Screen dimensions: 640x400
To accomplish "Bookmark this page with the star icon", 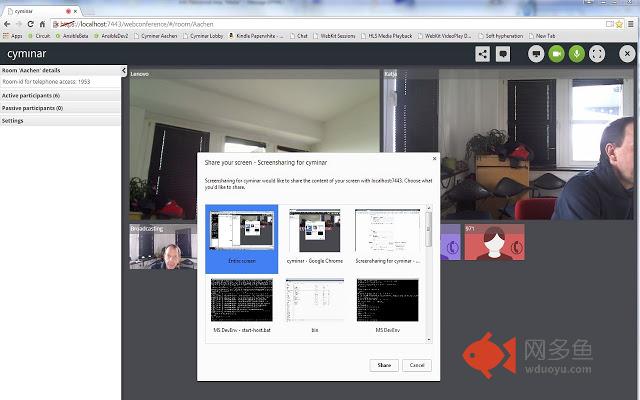I will coord(619,24).
